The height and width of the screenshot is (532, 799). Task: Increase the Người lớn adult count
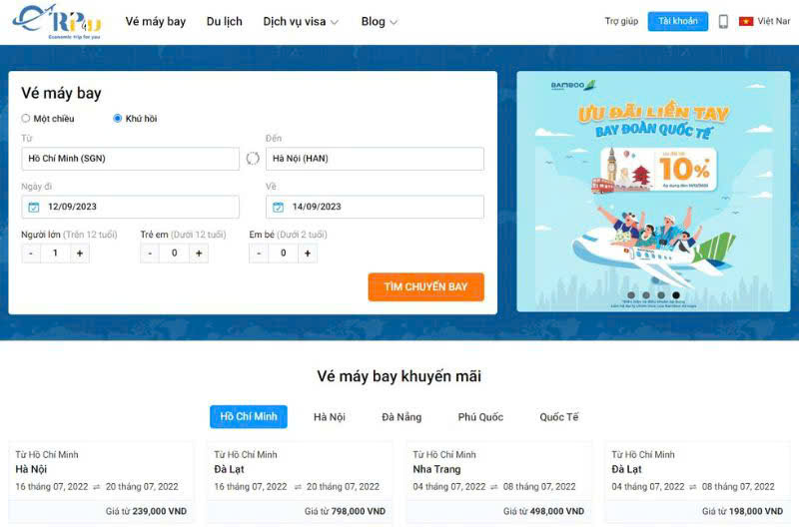(80, 253)
